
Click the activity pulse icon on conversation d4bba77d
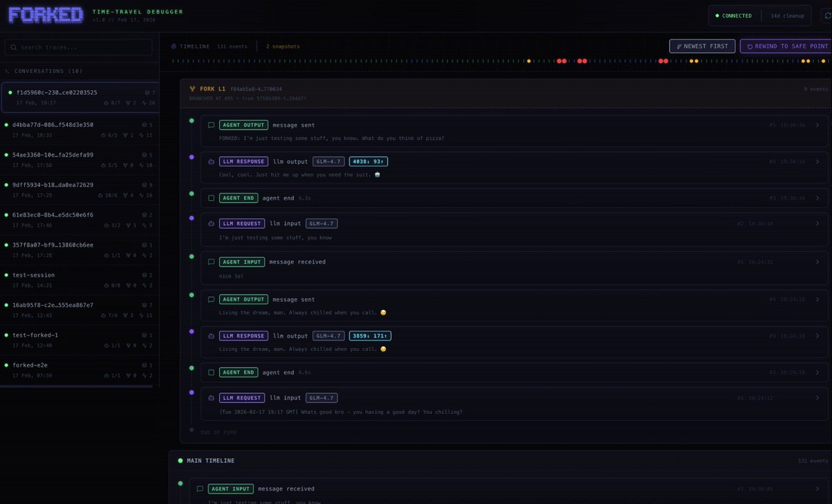[x=142, y=135]
